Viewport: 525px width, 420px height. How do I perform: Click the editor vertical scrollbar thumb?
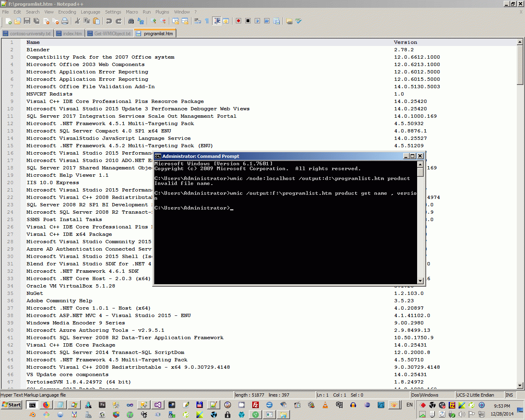click(x=520, y=65)
